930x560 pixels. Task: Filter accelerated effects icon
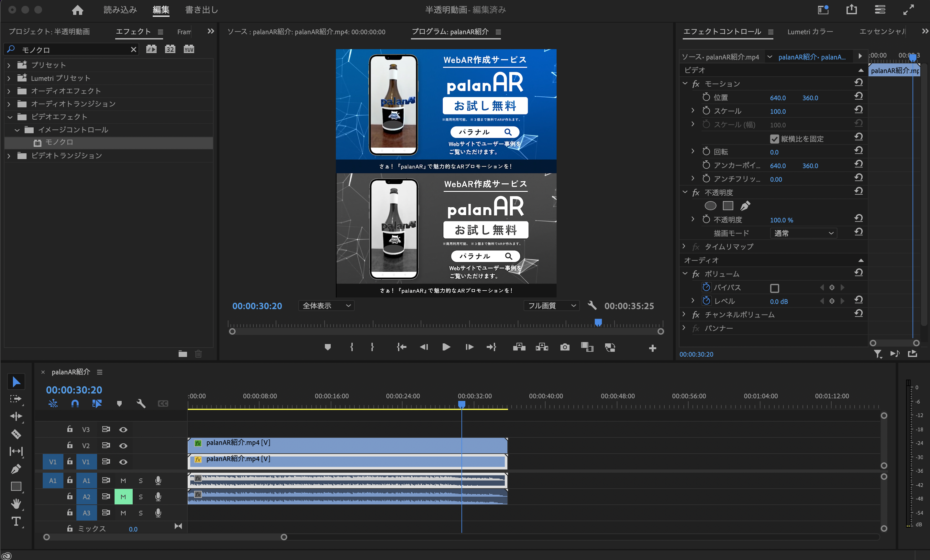(x=151, y=49)
